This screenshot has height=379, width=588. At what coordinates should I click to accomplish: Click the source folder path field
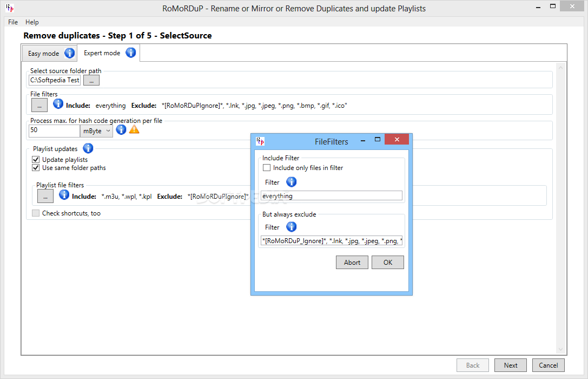[55, 80]
